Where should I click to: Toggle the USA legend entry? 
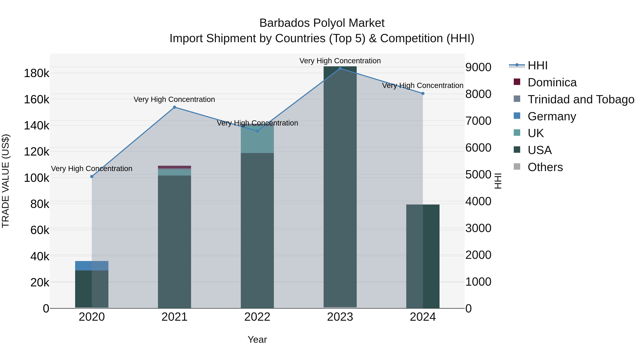[x=533, y=150]
